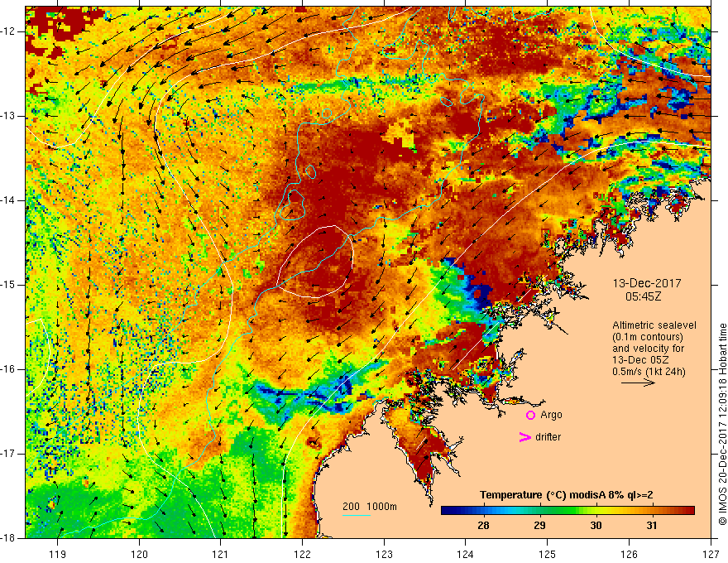Click the 'Argo' legend label

click(551, 415)
